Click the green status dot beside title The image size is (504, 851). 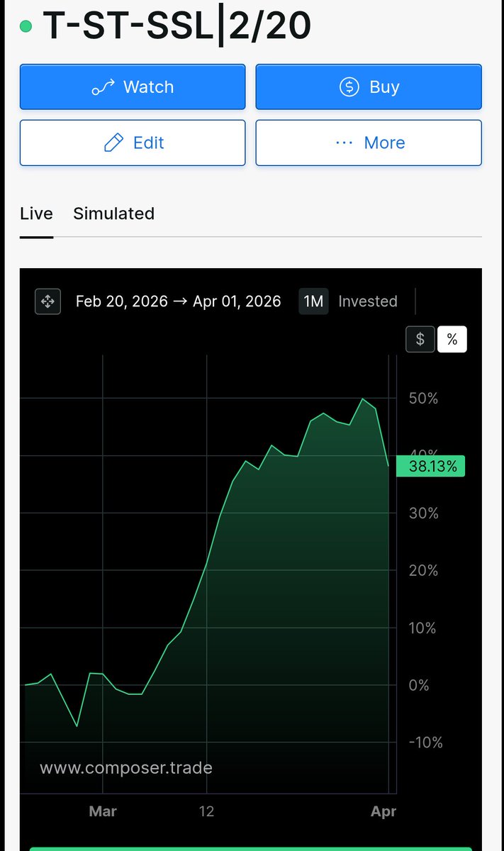pyautogui.click(x=26, y=26)
